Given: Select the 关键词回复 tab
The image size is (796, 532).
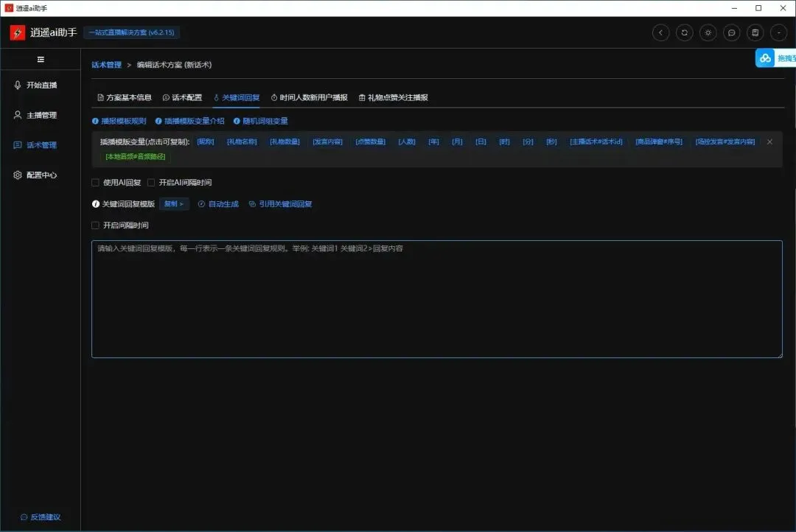Looking at the screenshot, I should [236, 97].
